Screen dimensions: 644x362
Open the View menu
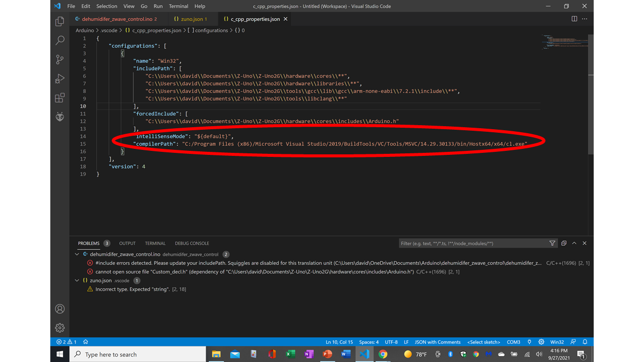129,6
